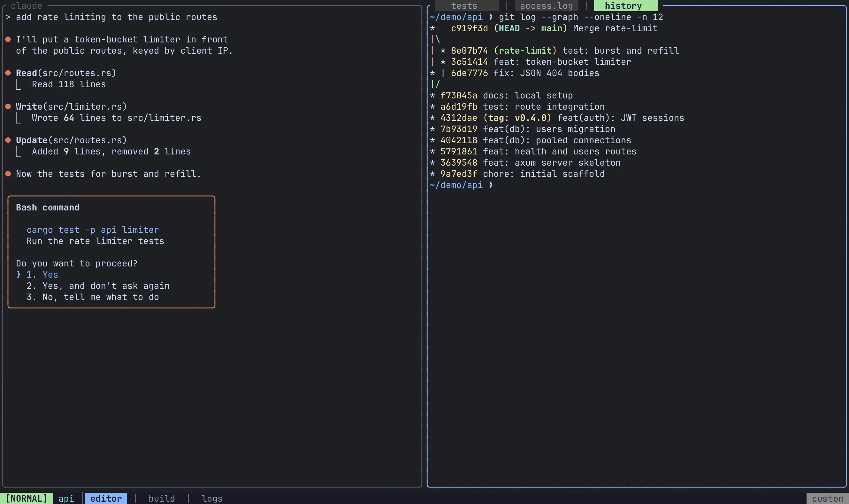
Task: Click 'Wrote 64 lines to src/limiter.rs'
Action: pyautogui.click(x=116, y=118)
